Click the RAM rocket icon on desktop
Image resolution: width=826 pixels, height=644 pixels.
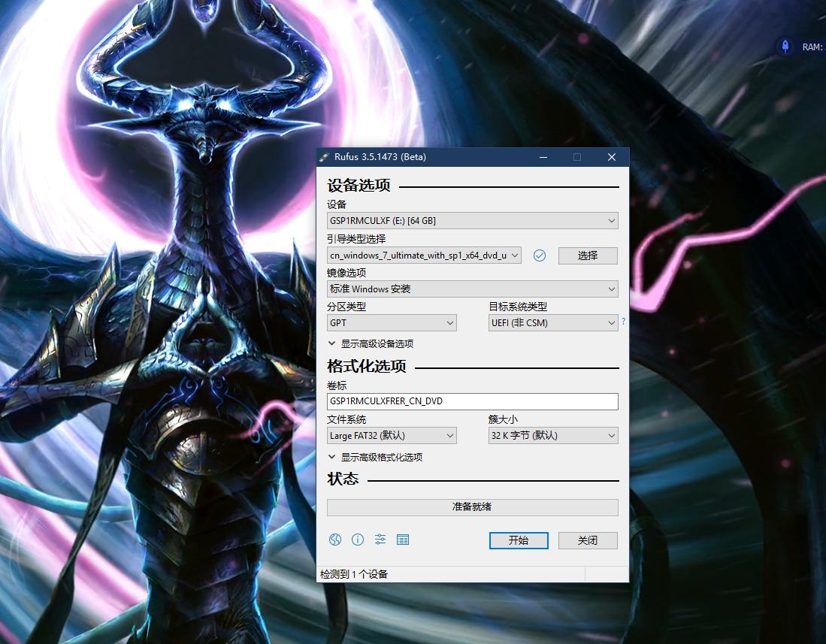coord(785,47)
